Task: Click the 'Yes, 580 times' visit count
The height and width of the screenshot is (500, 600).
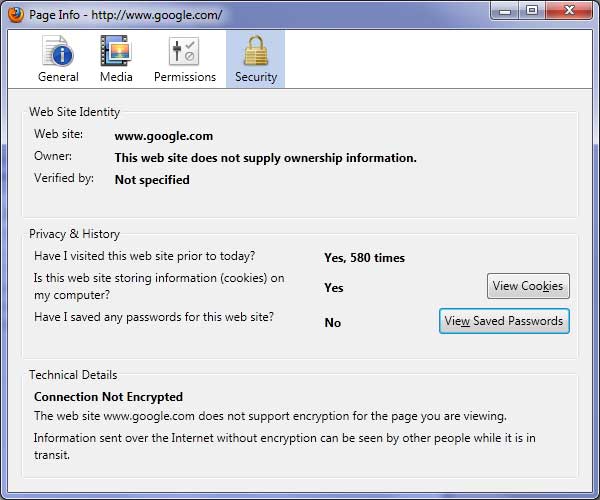Action: click(364, 258)
